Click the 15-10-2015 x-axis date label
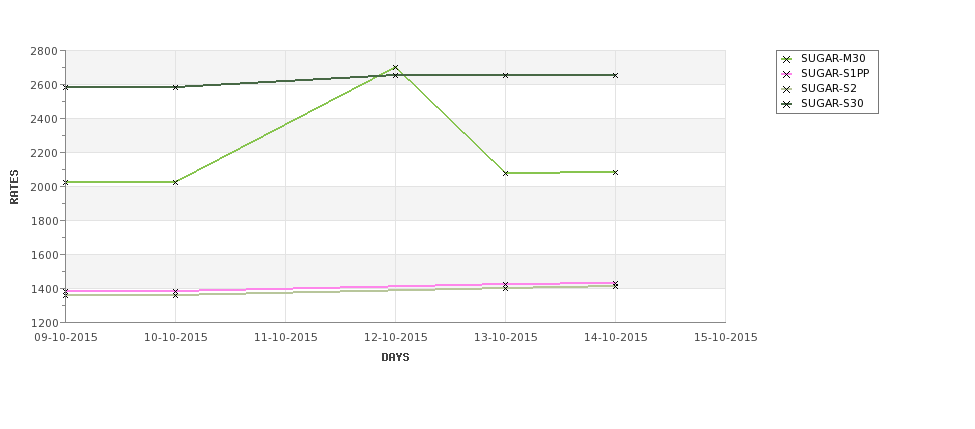The image size is (975, 429). (726, 338)
